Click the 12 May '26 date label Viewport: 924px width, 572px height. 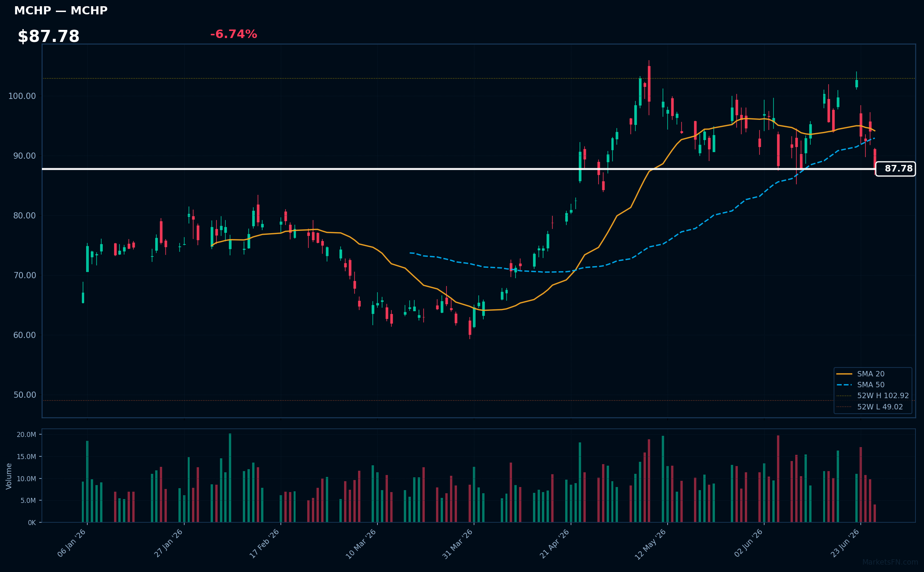651,544
